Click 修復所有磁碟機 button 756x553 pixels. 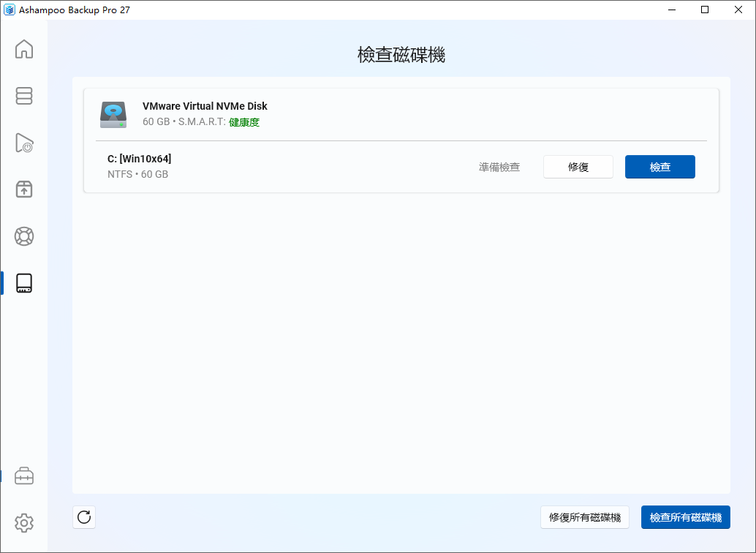585,517
